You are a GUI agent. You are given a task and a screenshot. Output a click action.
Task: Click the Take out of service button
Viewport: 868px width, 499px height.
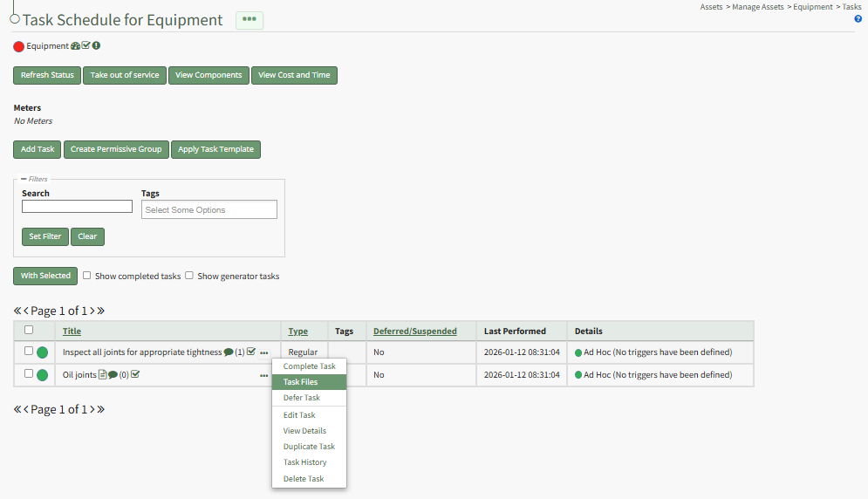coord(125,75)
